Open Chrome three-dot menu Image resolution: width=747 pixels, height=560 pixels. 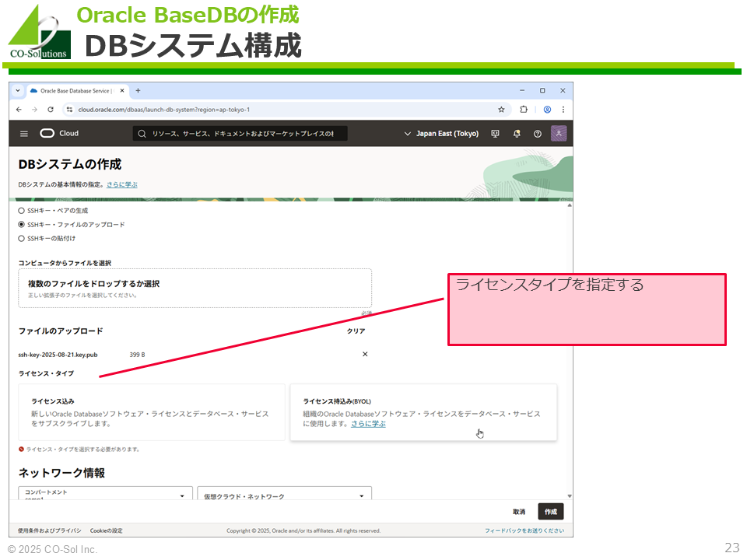(x=563, y=110)
